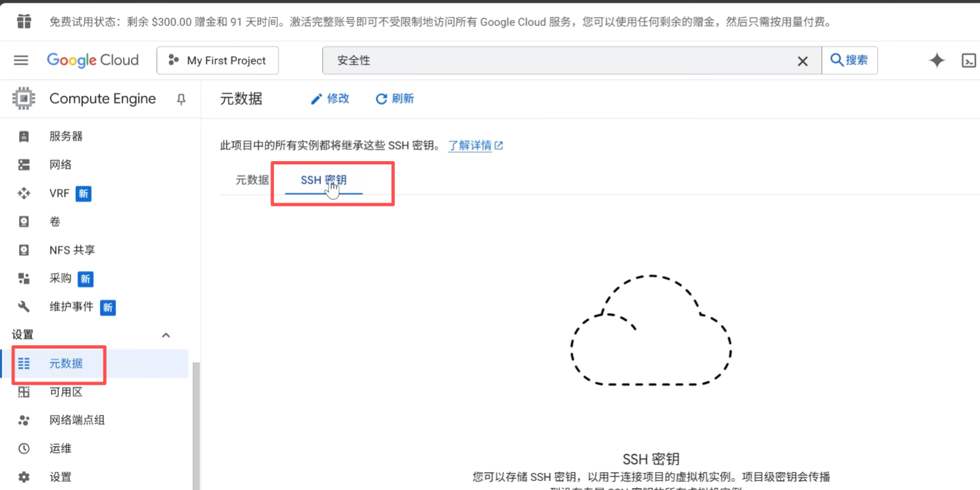Open the main navigation hamburger menu
The height and width of the screenshot is (490, 980).
[x=21, y=61]
